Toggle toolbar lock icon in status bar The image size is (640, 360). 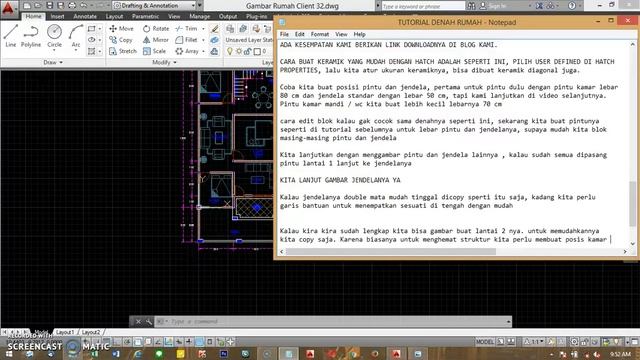pyautogui.click(x=585, y=342)
